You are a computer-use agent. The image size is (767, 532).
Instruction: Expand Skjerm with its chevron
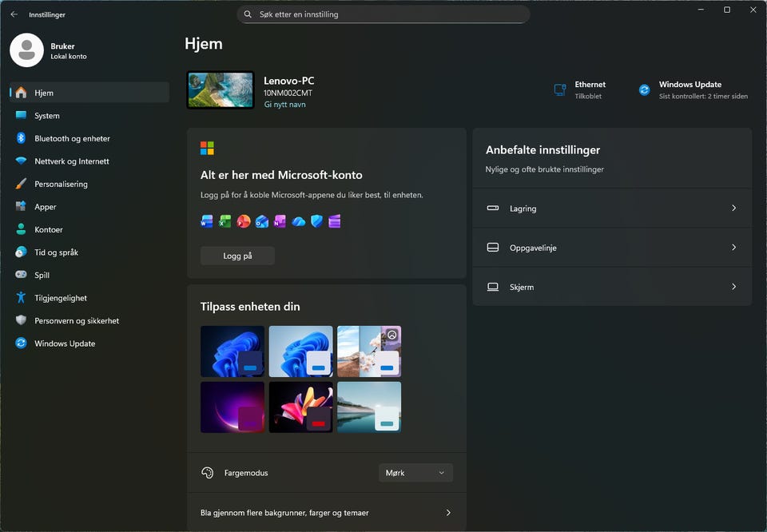coord(733,287)
